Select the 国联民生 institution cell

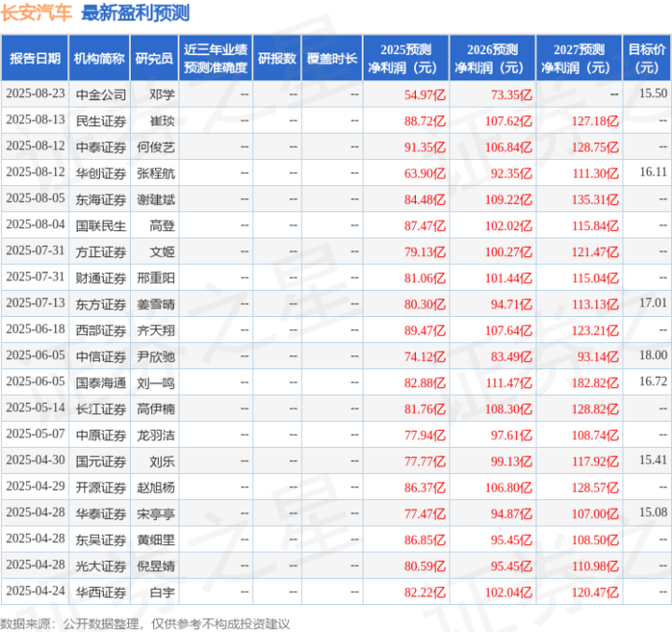coord(101,225)
